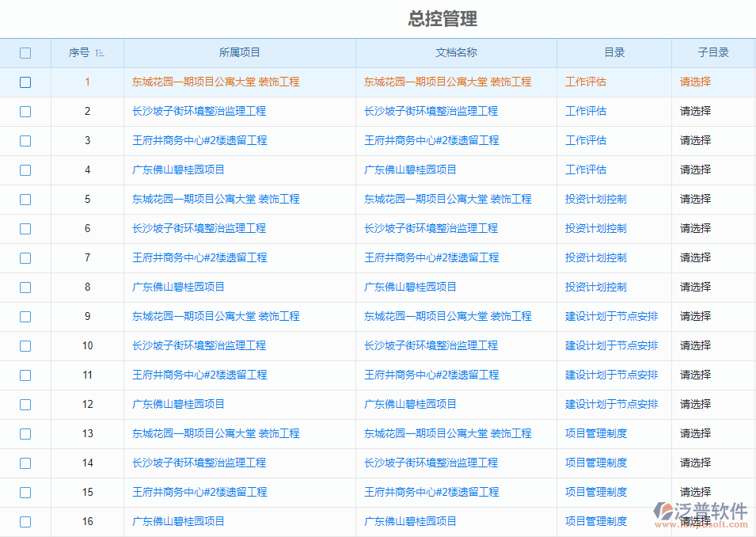
Task: Open the 请选择 dropdown in row 5
Action: (694, 199)
